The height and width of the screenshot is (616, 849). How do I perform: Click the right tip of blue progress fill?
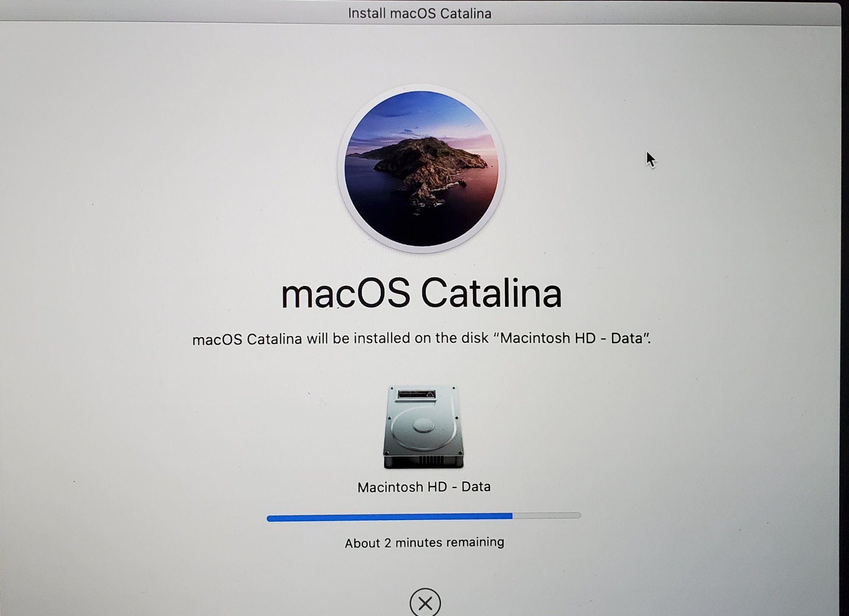pyautogui.click(x=511, y=516)
